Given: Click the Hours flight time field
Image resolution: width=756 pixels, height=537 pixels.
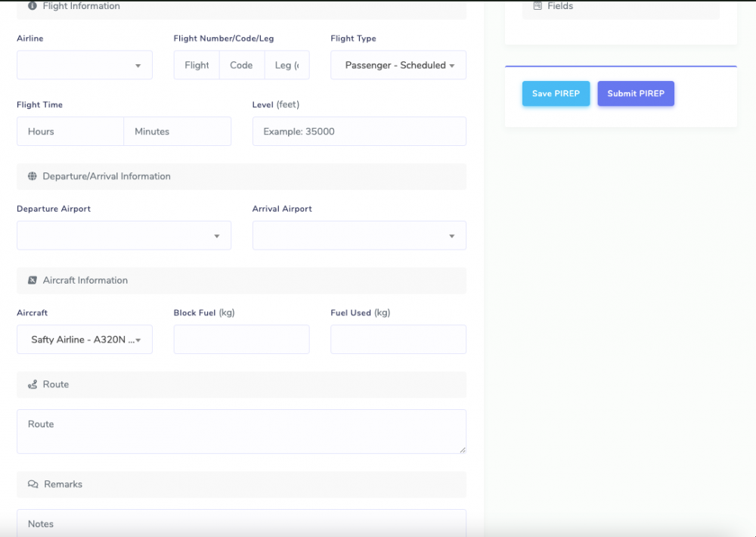Looking at the screenshot, I should (70, 132).
